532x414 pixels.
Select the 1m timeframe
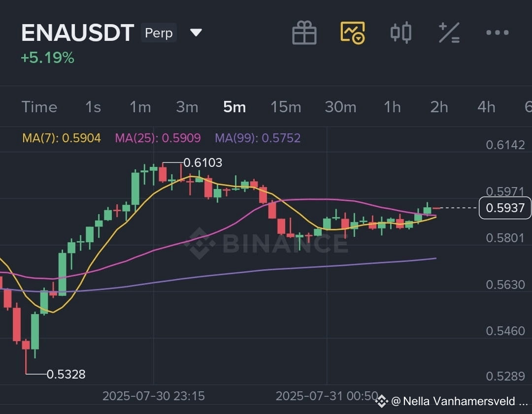(140, 107)
